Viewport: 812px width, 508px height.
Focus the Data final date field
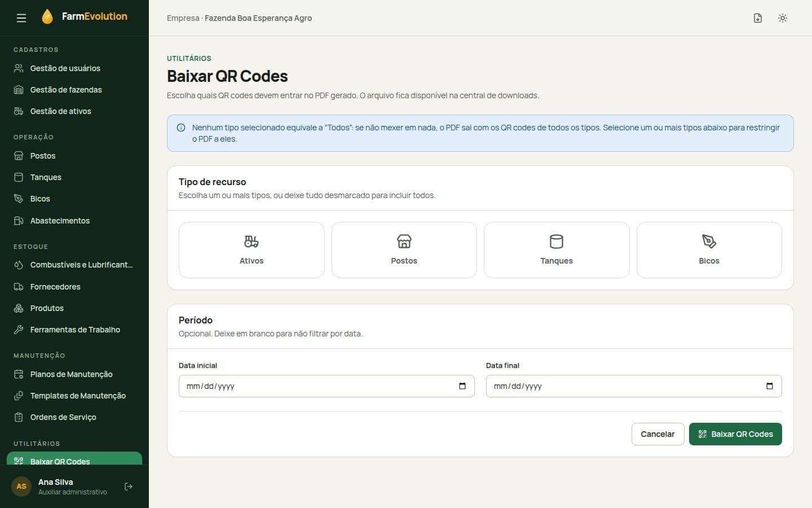(634, 386)
